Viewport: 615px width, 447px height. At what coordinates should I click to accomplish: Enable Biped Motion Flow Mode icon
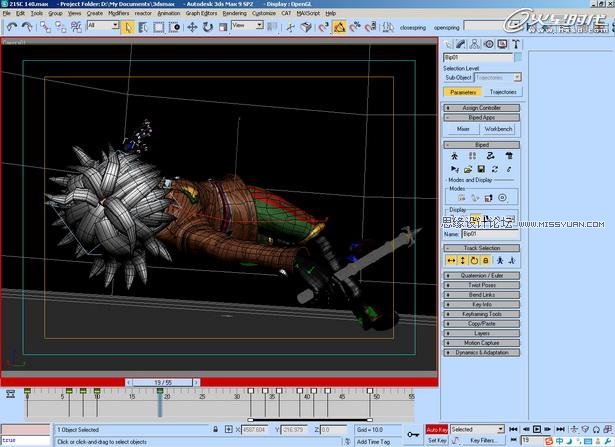click(x=491, y=156)
